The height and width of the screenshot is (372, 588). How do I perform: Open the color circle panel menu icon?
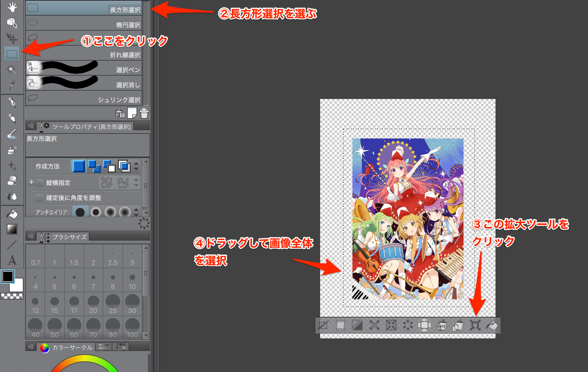pos(31,347)
